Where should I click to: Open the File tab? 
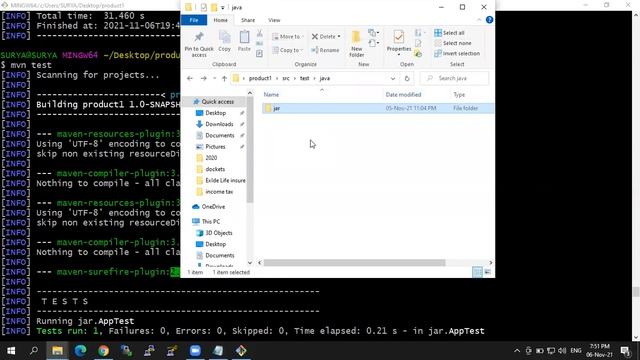pos(193,20)
